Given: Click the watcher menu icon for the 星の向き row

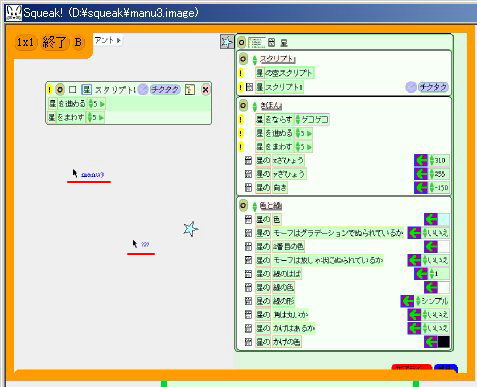Looking at the screenshot, I should coord(248,188).
